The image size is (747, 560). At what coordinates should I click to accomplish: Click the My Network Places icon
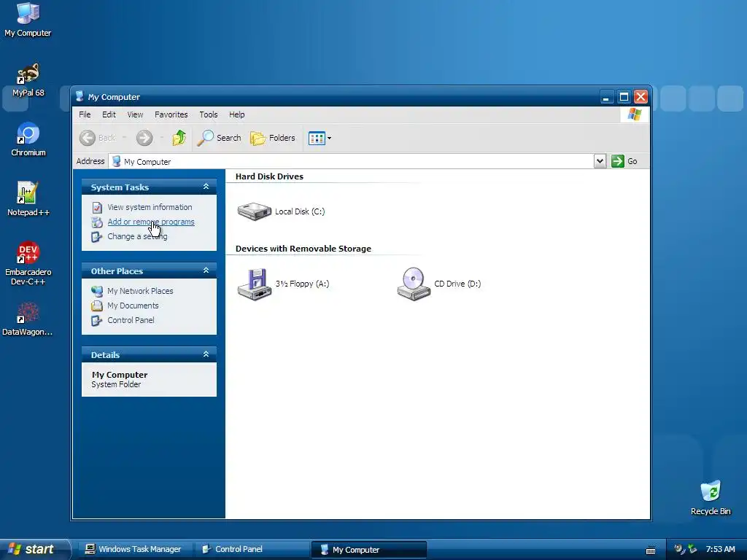97,291
